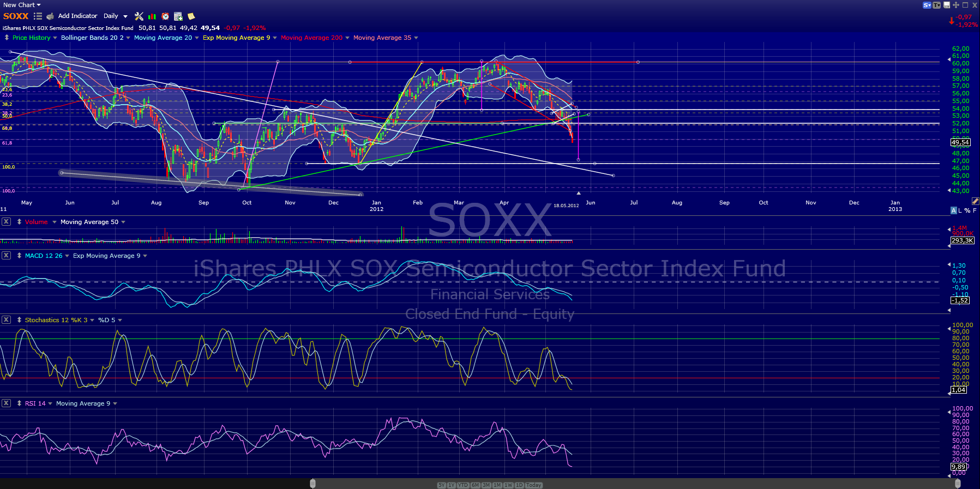
Task: Select the 1M time range
Action: 497,485
